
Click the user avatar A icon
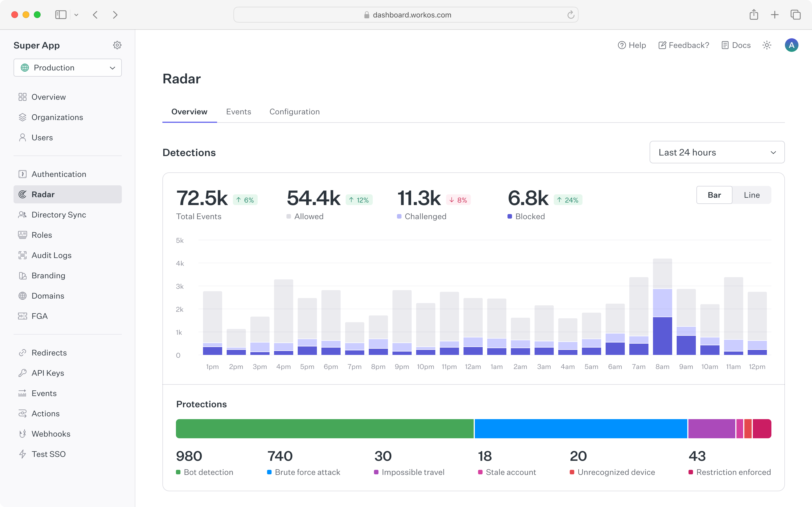(791, 45)
